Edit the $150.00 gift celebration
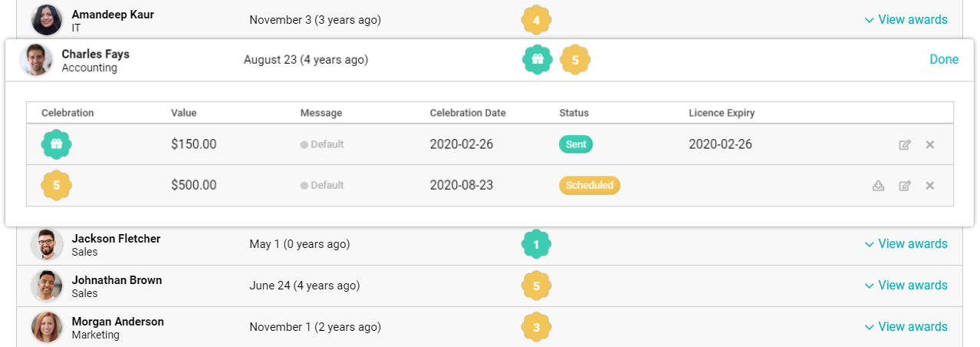Viewport: 980px width, 347px height. [x=905, y=144]
